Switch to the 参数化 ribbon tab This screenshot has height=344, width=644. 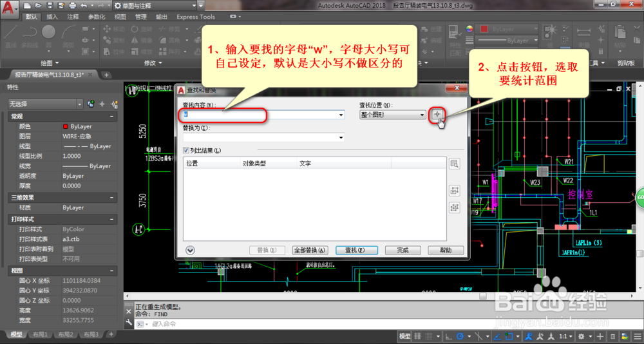coord(97,17)
